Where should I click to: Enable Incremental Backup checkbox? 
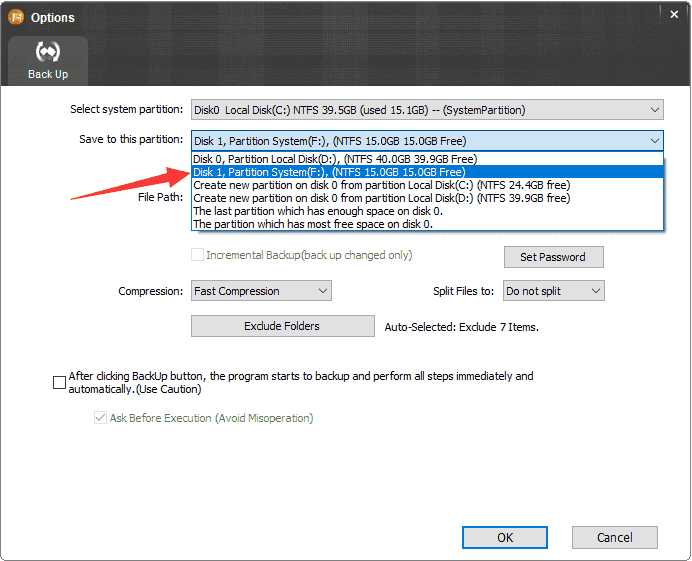[x=198, y=255]
